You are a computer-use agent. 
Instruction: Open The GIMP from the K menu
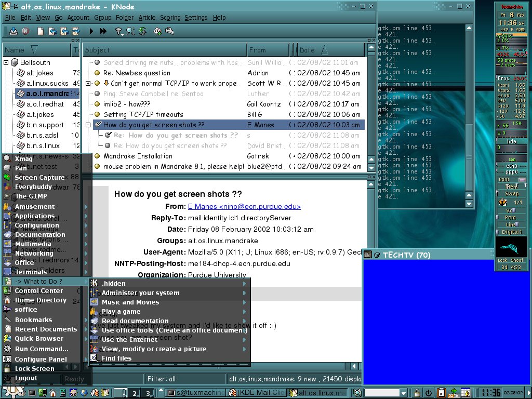tap(31, 196)
